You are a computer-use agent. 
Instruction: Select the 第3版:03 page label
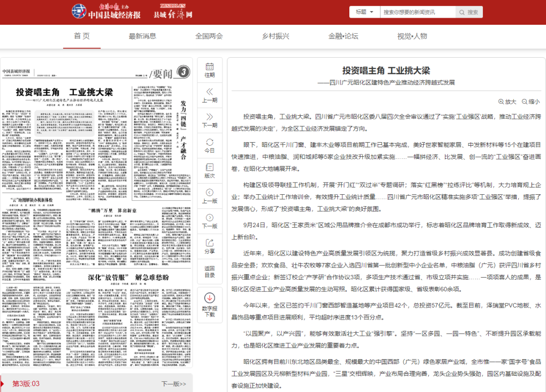(26, 383)
